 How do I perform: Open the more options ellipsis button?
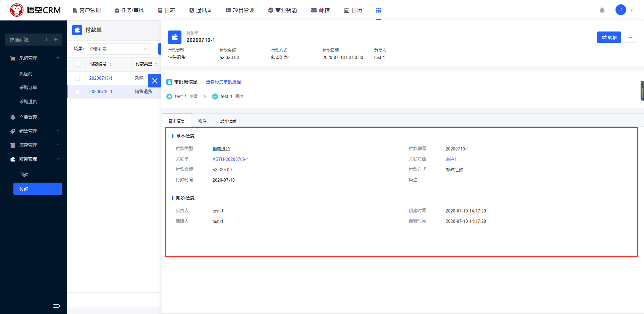630,37
